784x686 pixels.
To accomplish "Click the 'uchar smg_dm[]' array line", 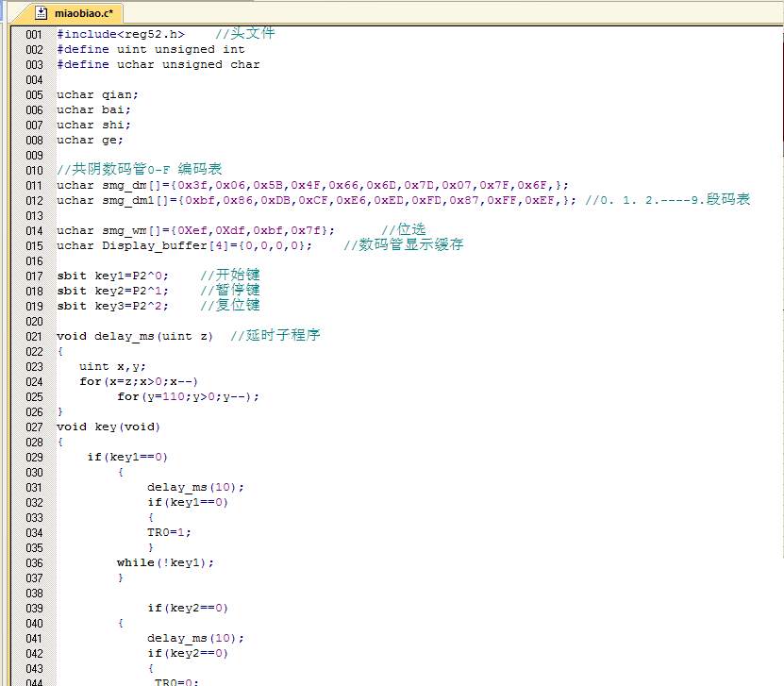I will coord(312,186).
